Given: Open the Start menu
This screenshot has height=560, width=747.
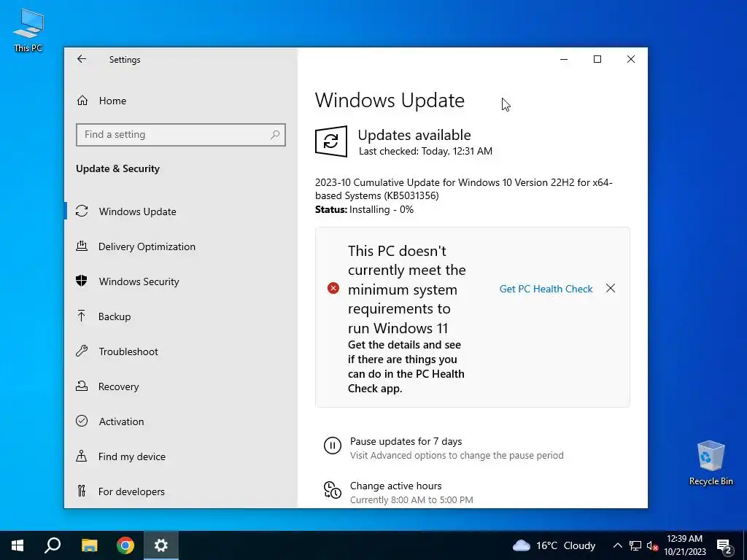Looking at the screenshot, I should pos(18,545).
